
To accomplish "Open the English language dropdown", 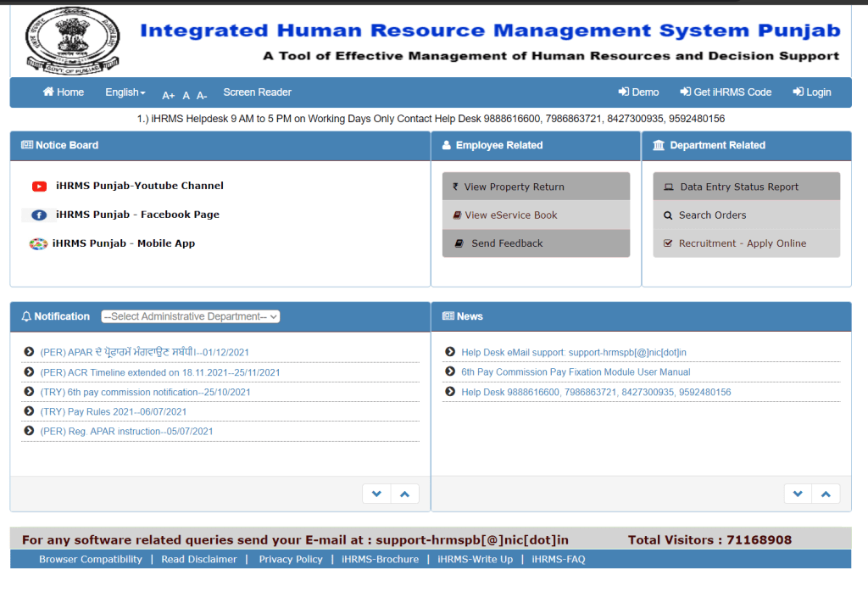I will click(125, 92).
